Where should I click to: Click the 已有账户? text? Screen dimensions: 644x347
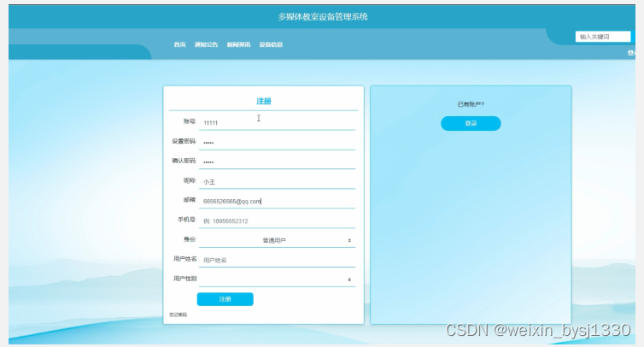tap(471, 104)
